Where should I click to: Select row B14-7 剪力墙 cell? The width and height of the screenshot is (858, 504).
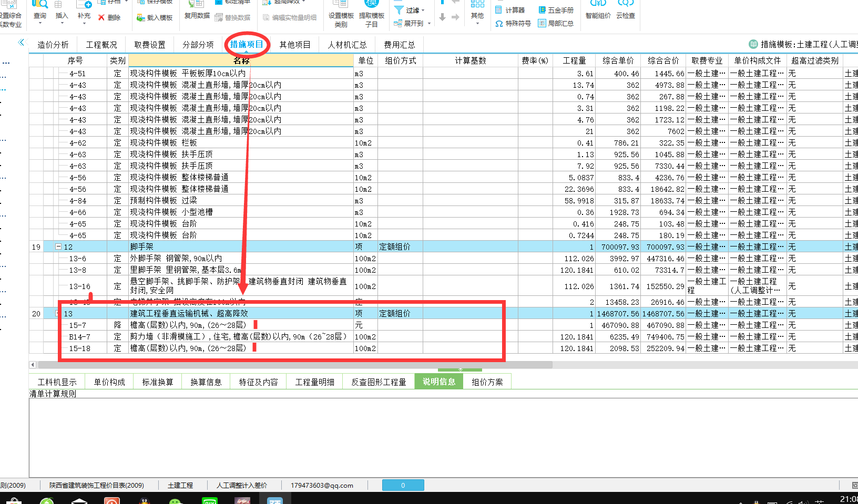tap(241, 336)
